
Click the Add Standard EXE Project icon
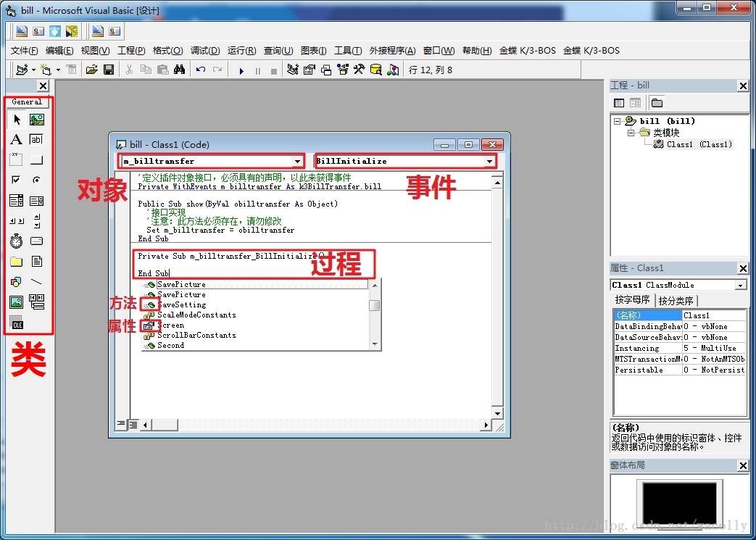click(x=21, y=70)
